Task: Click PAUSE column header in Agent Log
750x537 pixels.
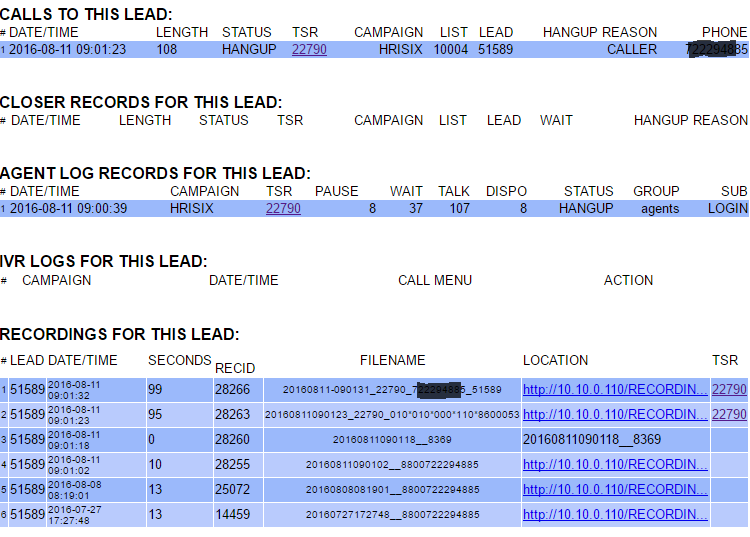Action: point(336,191)
